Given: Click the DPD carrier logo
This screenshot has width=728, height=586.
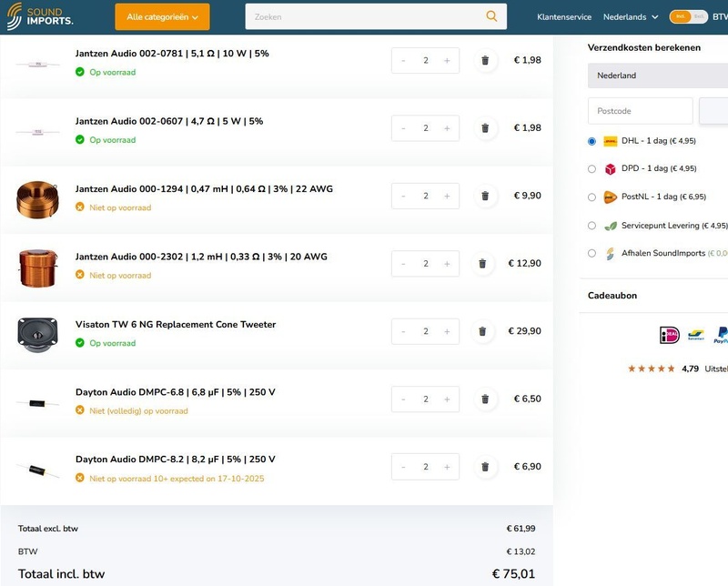Looking at the screenshot, I should coord(610,169).
